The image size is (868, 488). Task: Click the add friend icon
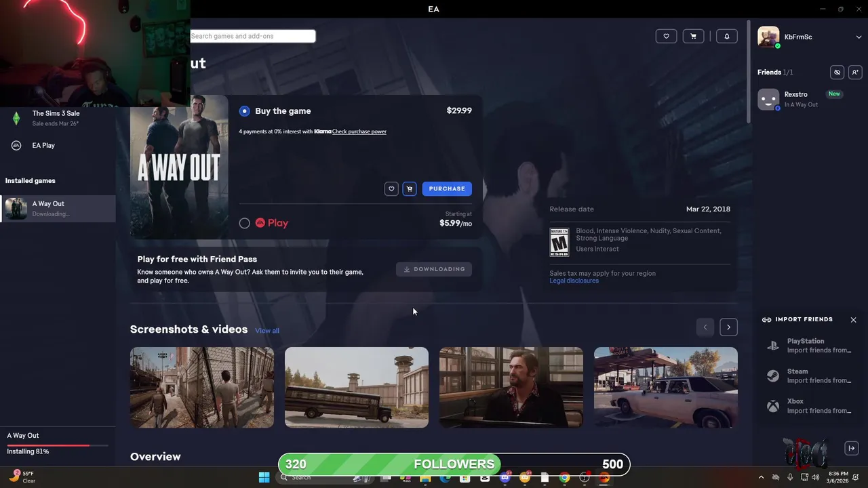coord(854,73)
